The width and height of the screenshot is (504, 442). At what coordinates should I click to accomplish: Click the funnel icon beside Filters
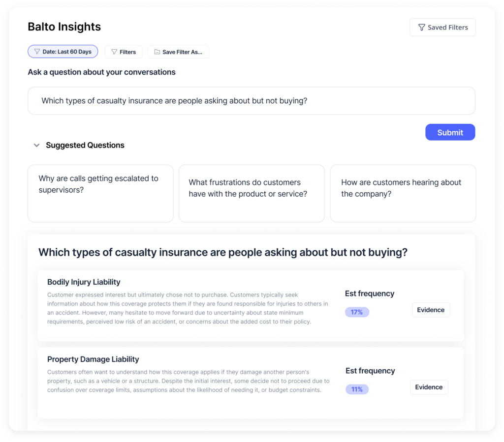click(114, 52)
